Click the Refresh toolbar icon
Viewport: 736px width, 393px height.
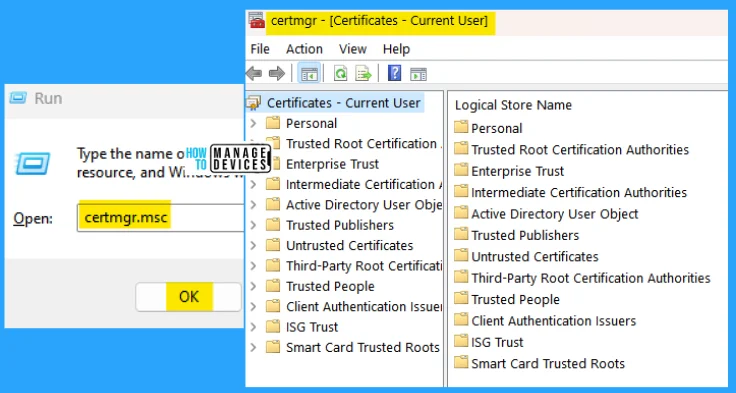[x=340, y=73]
